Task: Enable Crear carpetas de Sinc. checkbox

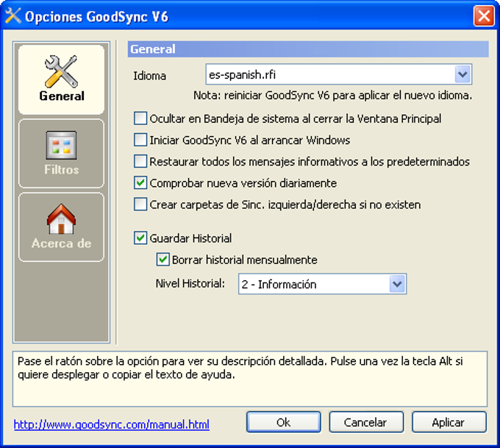Action: pyautogui.click(x=140, y=205)
